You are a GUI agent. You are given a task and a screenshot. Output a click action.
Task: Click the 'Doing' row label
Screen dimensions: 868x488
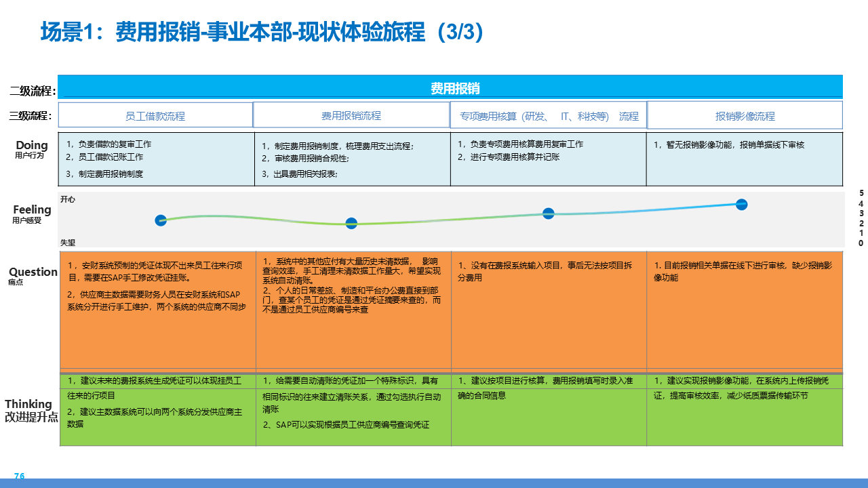[x=32, y=145]
